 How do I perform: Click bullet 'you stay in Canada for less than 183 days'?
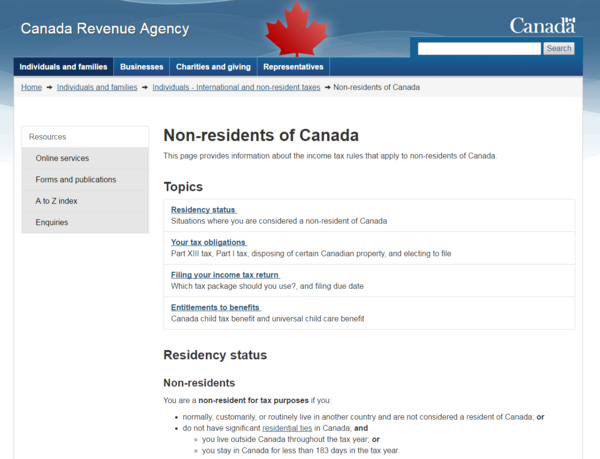pos(300,451)
